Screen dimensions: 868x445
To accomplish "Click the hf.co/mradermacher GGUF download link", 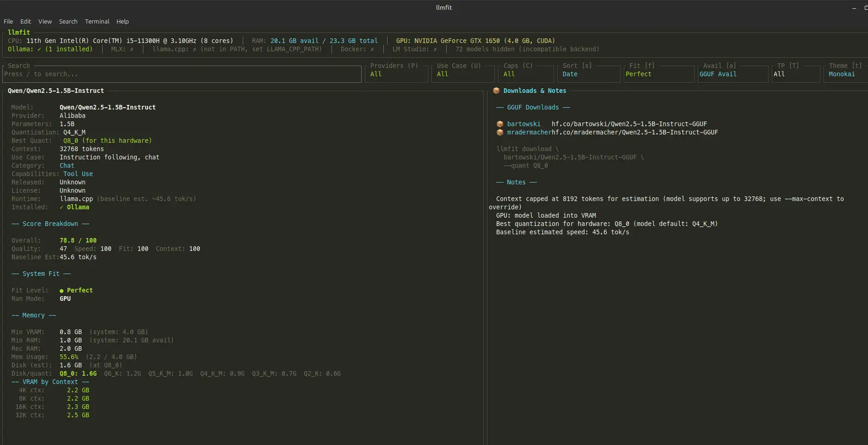I will (x=634, y=132).
